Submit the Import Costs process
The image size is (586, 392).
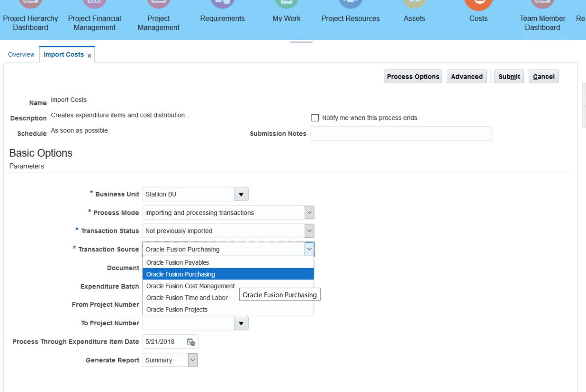(509, 77)
